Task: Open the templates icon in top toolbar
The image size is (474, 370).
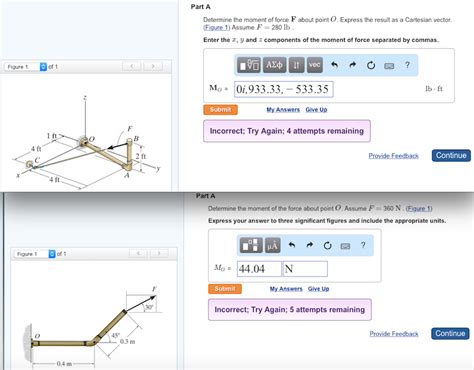Action: [249, 65]
